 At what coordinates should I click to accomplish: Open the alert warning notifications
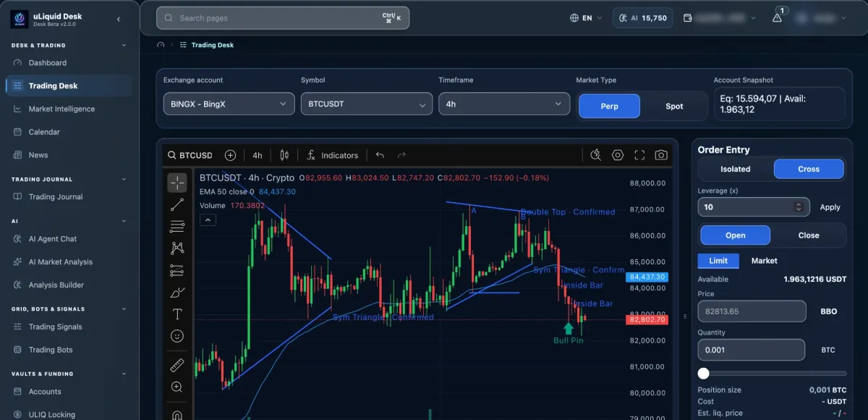(x=778, y=17)
